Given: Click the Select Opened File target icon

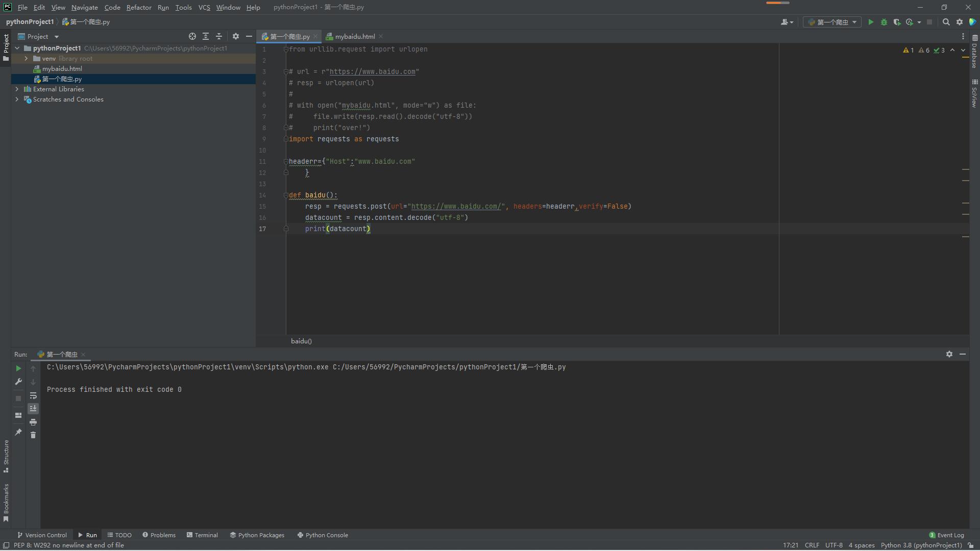Looking at the screenshot, I should pyautogui.click(x=192, y=36).
